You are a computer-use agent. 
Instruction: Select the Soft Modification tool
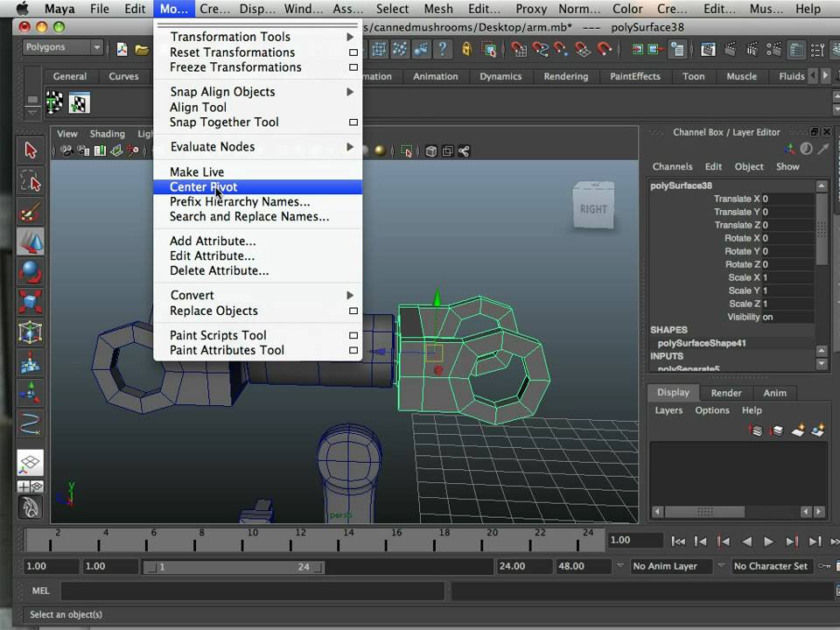[x=31, y=362]
